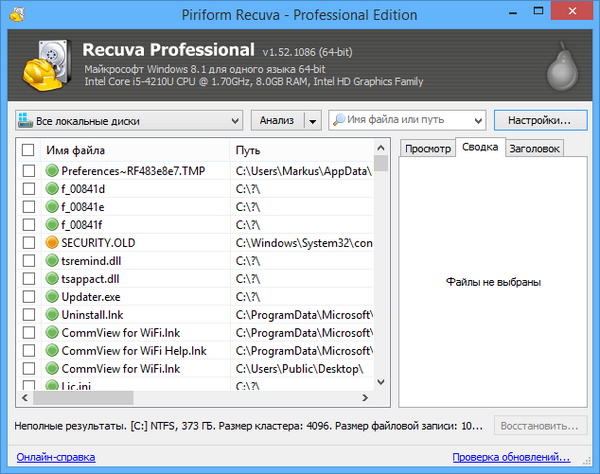
Task: Check the box for f_00841d
Action: (x=28, y=188)
